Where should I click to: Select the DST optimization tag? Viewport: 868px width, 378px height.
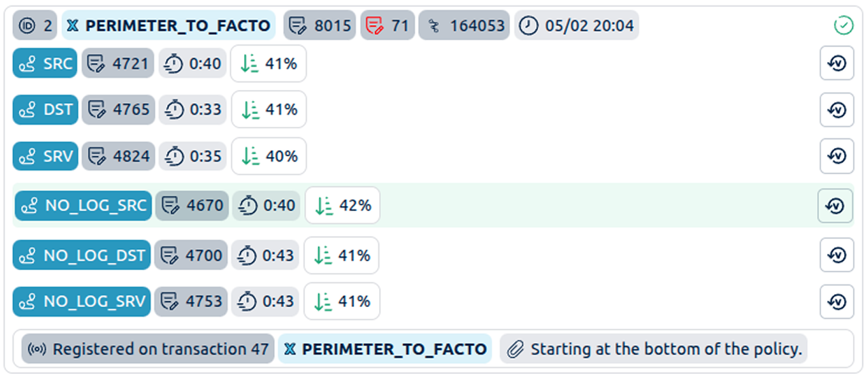[46, 110]
